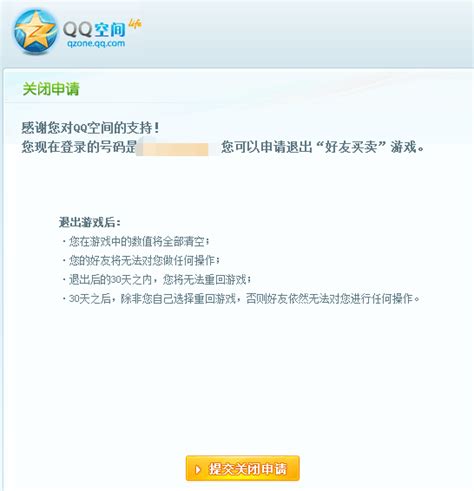Image resolution: width=474 pixels, height=491 pixels.
Task: Click the QQ空间 title text in header
Action: point(94,29)
